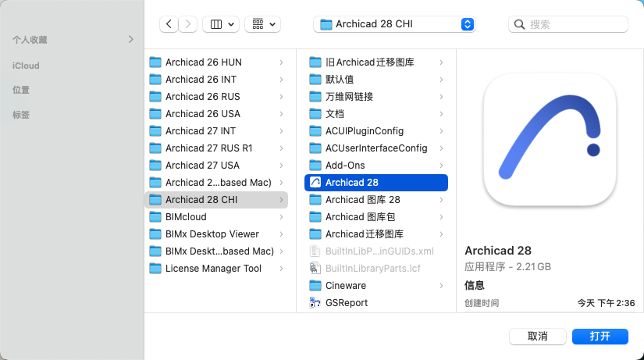Click the Archicad 27 RUS R1 folder icon
The width and height of the screenshot is (644, 360).
(155, 148)
